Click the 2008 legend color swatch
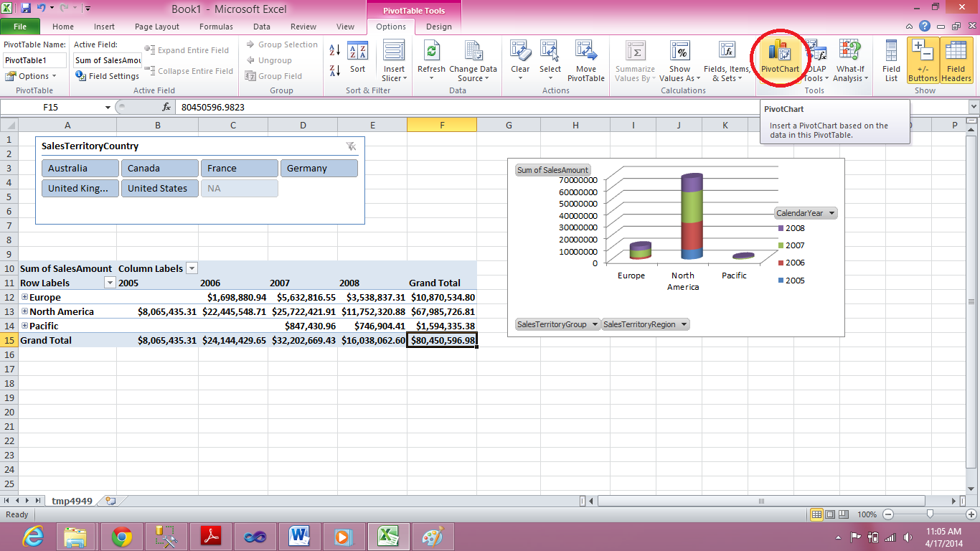 781,228
